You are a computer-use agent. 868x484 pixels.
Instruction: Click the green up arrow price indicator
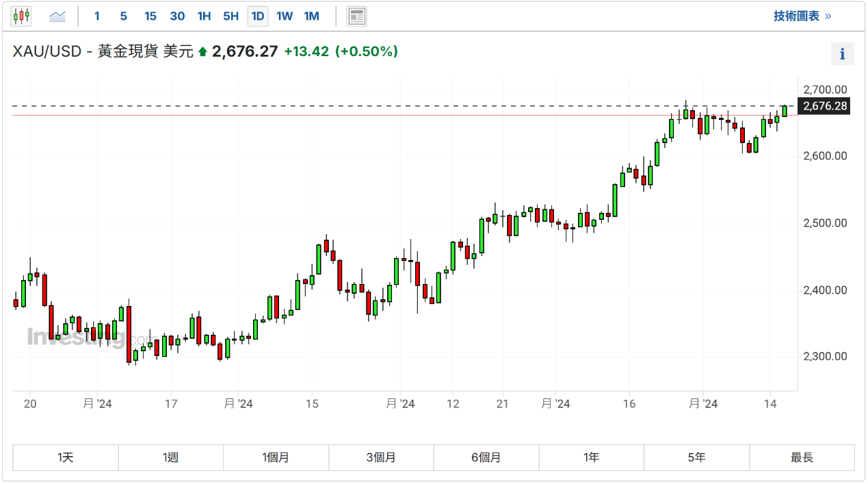(x=202, y=51)
